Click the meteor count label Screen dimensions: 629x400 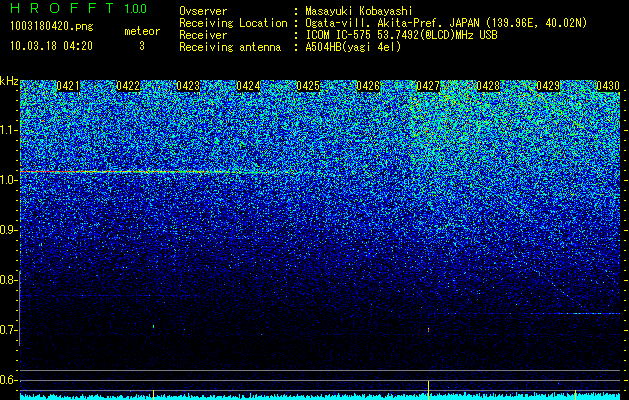142,31
